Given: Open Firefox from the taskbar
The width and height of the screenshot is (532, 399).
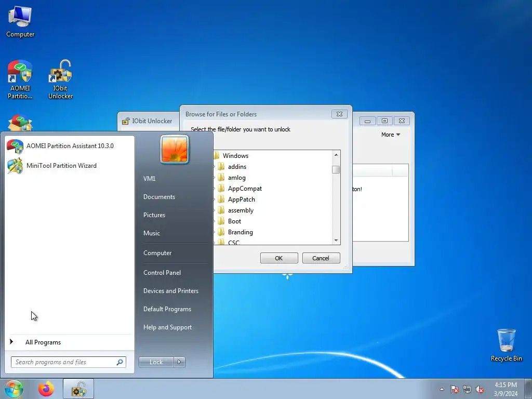Looking at the screenshot, I should [x=46, y=389].
